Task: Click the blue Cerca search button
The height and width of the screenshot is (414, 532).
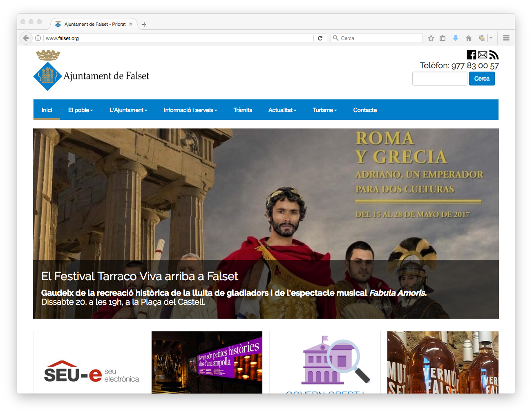Action: point(482,79)
